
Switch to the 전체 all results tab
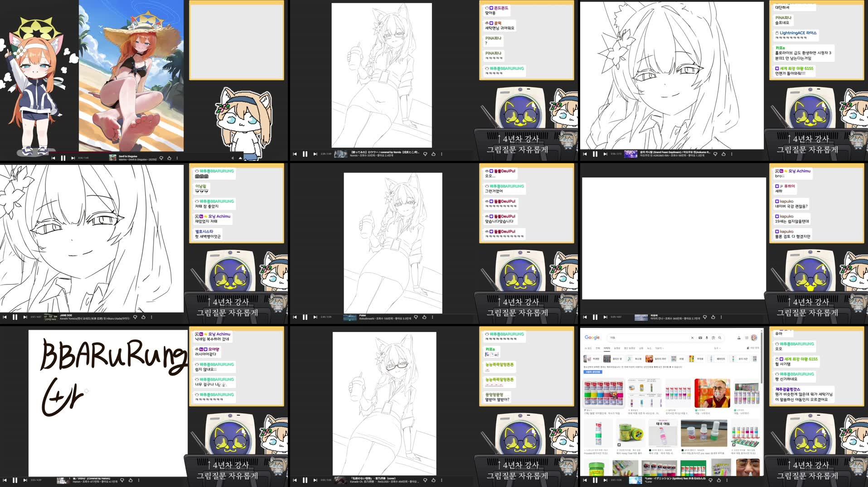tap(598, 348)
